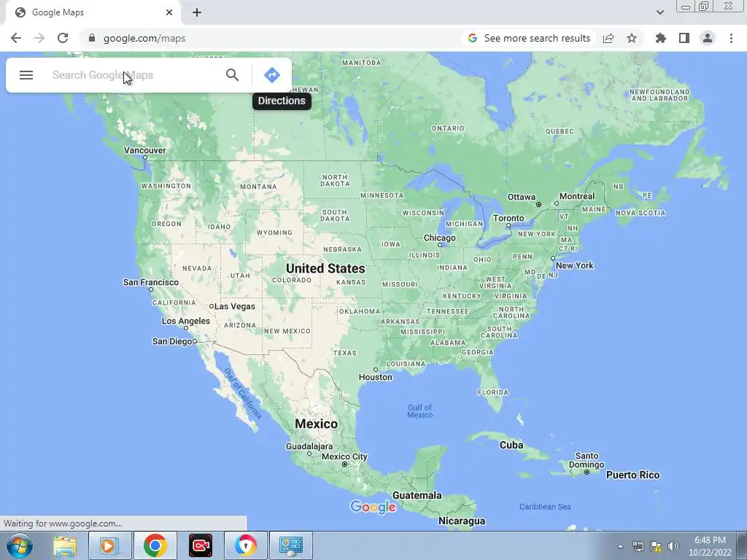This screenshot has height=560, width=747.
Task: Click the Cuba map label
Action: point(511,446)
